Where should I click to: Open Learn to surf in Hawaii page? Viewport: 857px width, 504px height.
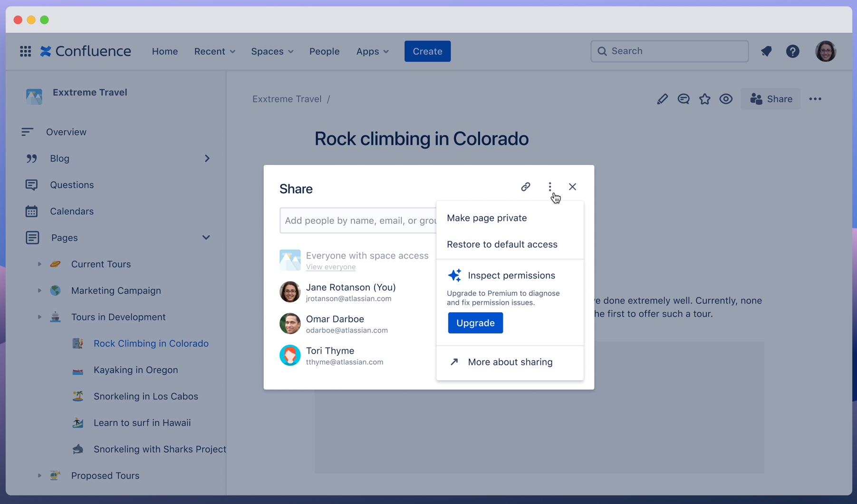[x=142, y=423]
